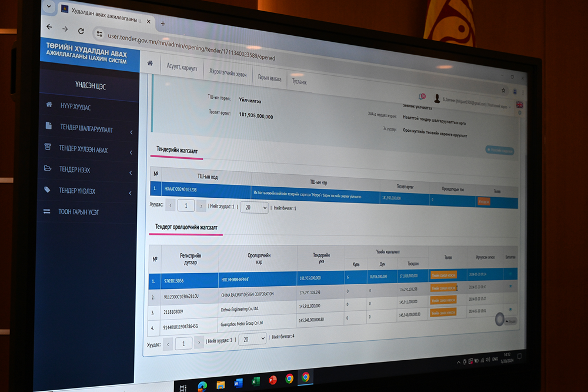Switch to the Гарын авлага tab
The height and width of the screenshot is (392, 588).
[x=270, y=77]
